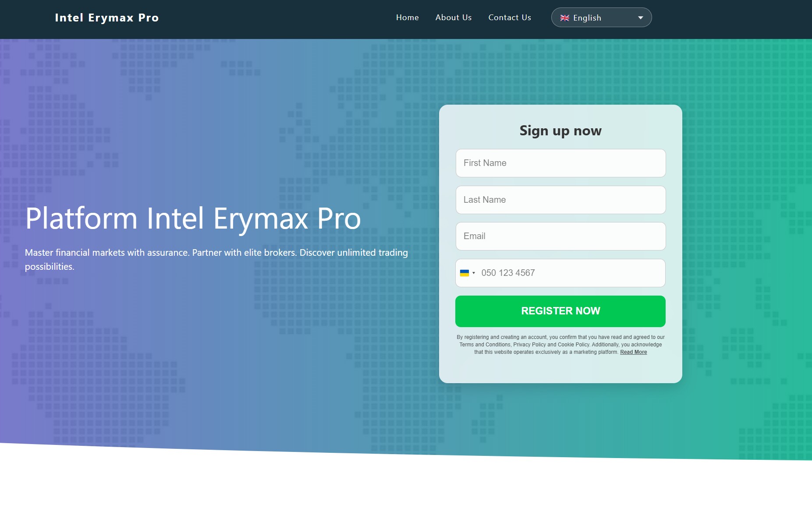Expand the language selector chevron arrow
812x529 pixels.
tap(641, 18)
